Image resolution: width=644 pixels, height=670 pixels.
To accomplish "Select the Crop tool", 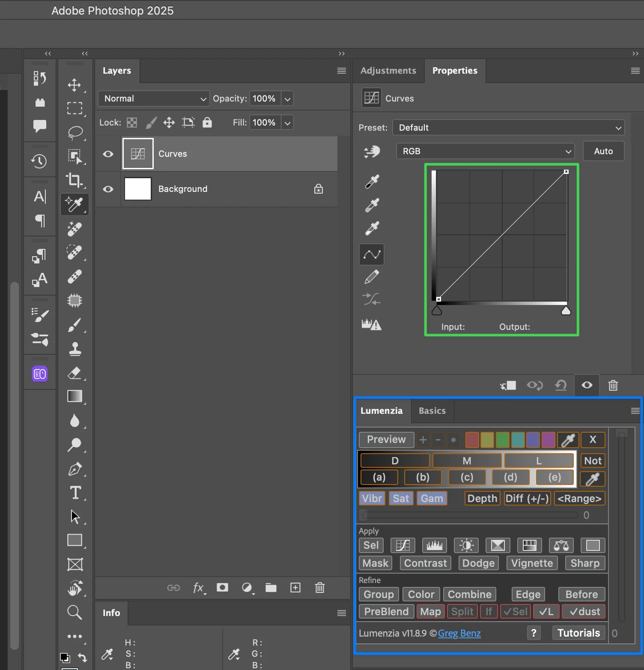I will [x=75, y=180].
